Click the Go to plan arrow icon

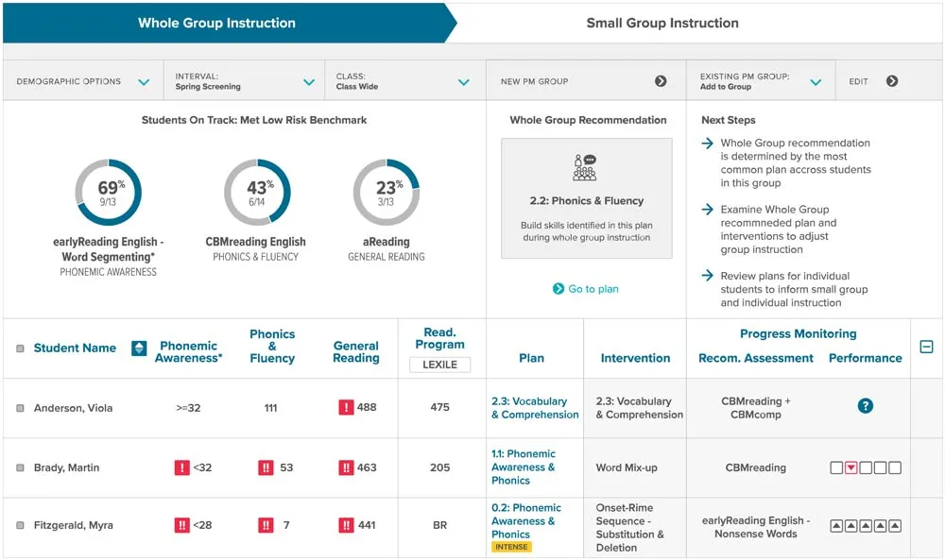coord(558,289)
